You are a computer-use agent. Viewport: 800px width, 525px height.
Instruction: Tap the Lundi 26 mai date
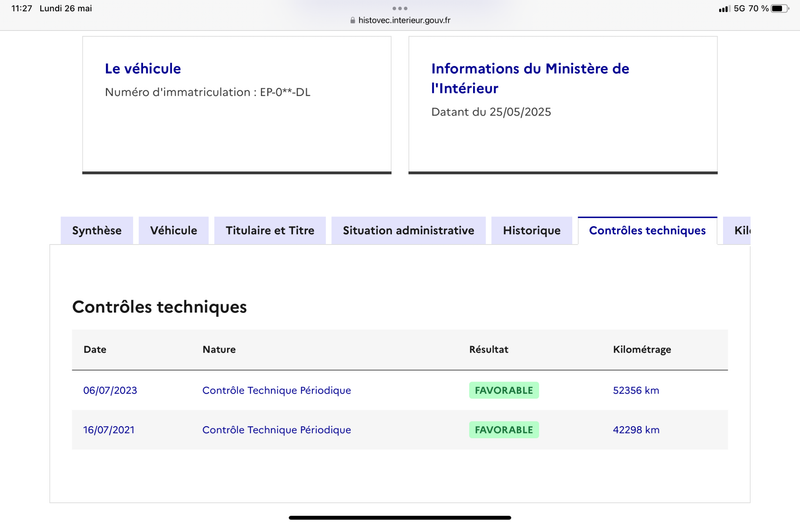pyautogui.click(x=66, y=9)
